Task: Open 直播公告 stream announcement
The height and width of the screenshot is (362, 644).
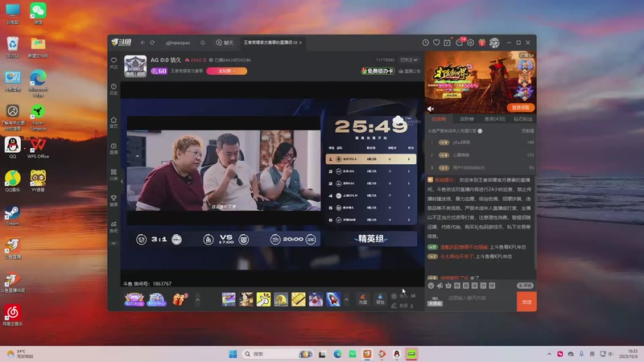Action: pyautogui.click(x=410, y=71)
